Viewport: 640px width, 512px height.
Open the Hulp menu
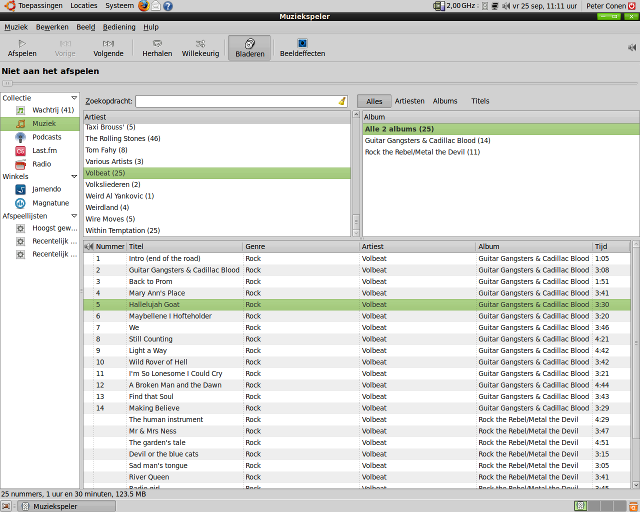(x=151, y=27)
